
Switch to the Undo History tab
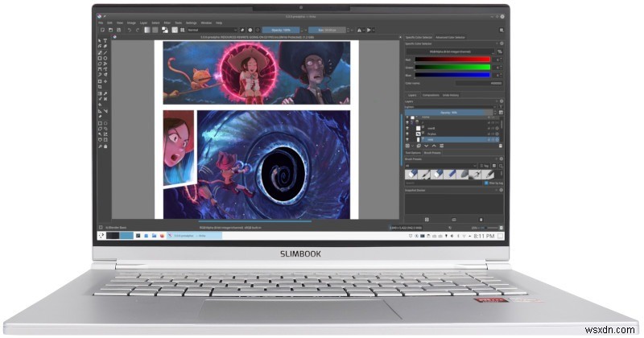coord(451,95)
